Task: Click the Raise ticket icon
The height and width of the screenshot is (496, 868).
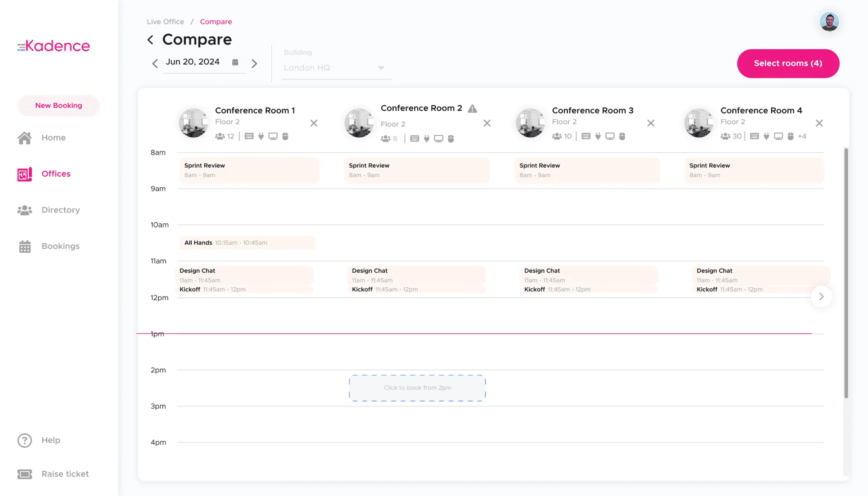Action: (24, 474)
